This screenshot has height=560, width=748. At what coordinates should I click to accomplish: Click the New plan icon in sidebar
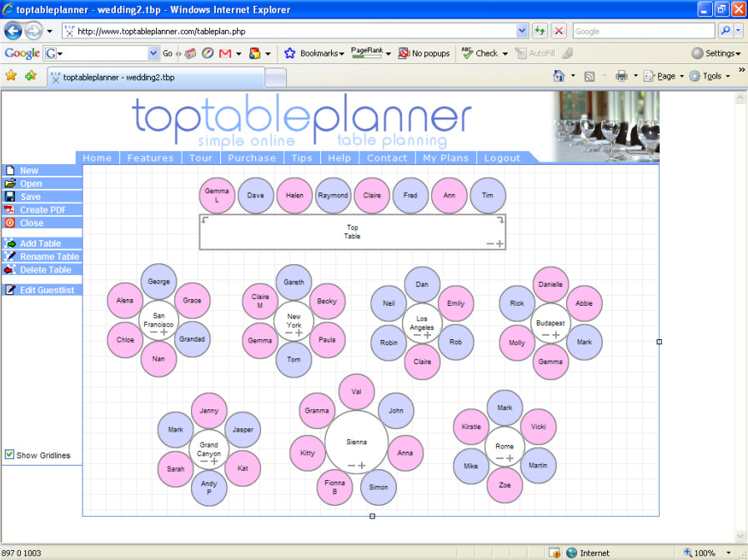tap(10, 170)
